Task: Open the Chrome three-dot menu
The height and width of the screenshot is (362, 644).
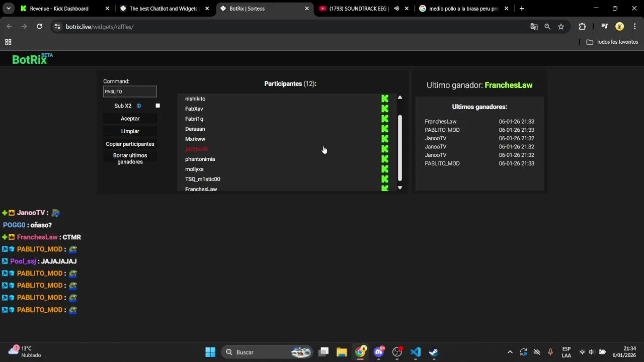Action: [x=635, y=27]
